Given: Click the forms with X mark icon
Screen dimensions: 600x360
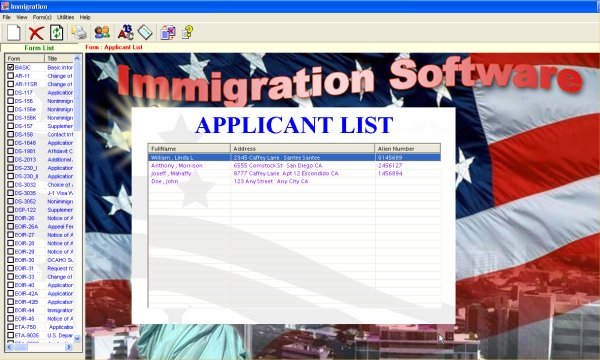Looking at the screenshot, I should click(x=168, y=33).
